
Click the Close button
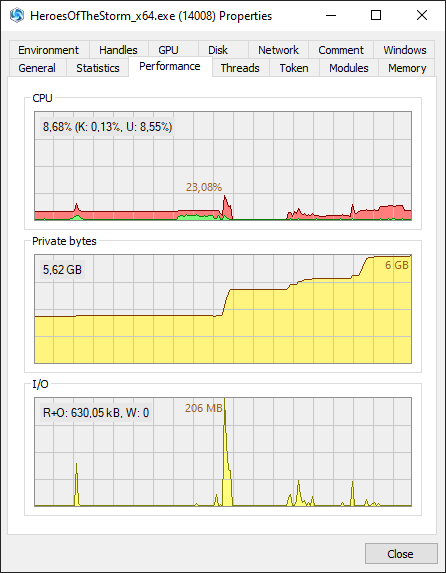pos(401,554)
